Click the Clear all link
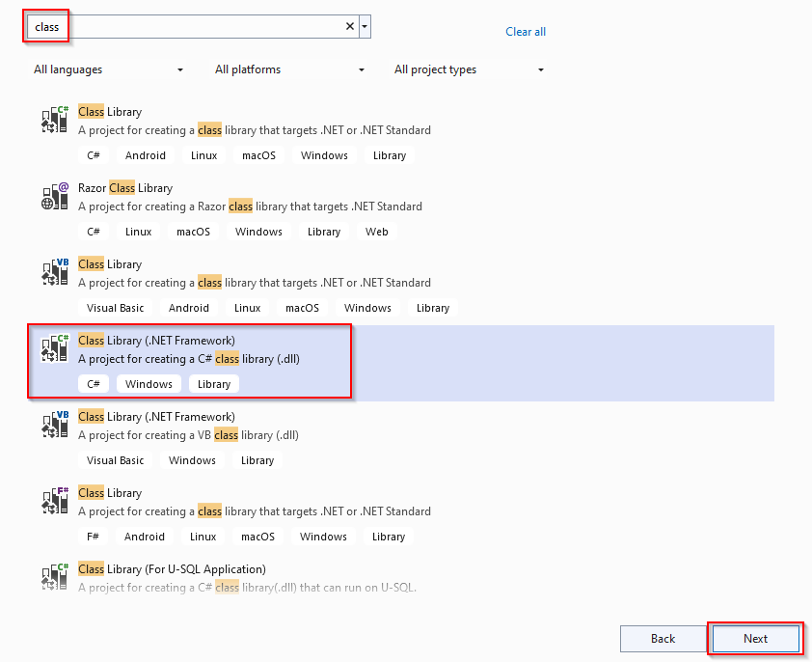 (x=526, y=32)
